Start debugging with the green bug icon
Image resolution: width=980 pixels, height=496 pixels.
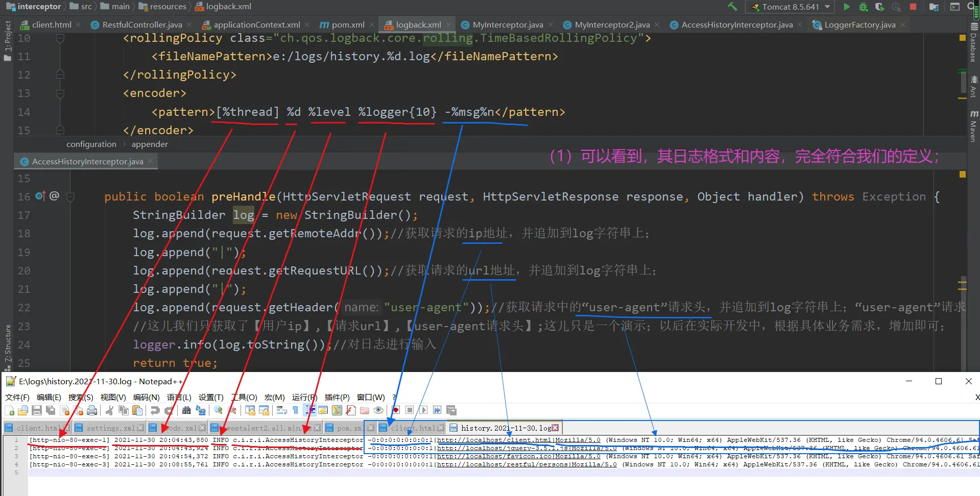tap(863, 7)
